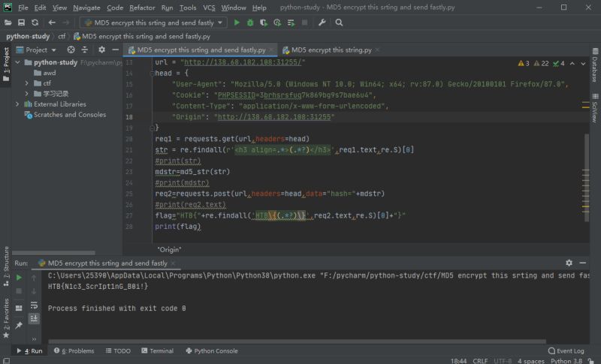601x364 pixels.
Task: Rerun the script in Run panel
Action: click(x=19, y=278)
